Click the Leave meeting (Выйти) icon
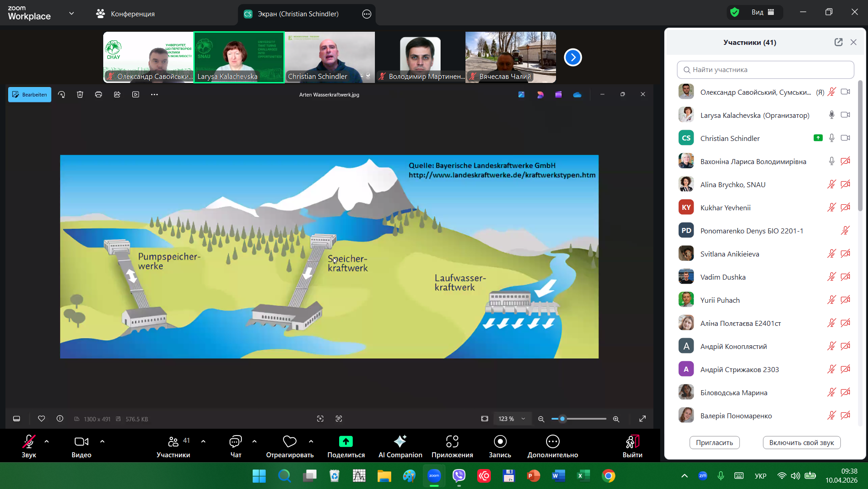This screenshot has height=489, width=868. [632, 442]
